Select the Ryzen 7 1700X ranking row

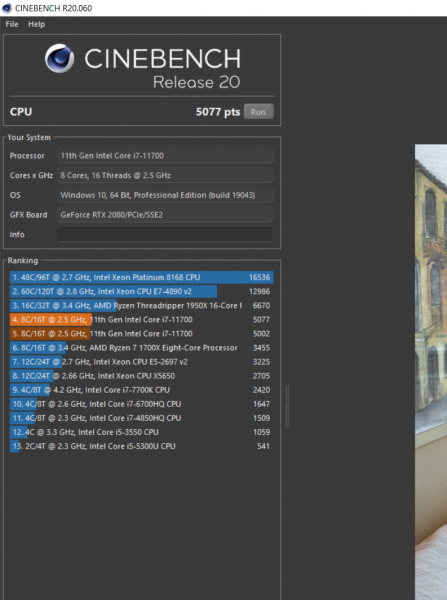click(142, 347)
